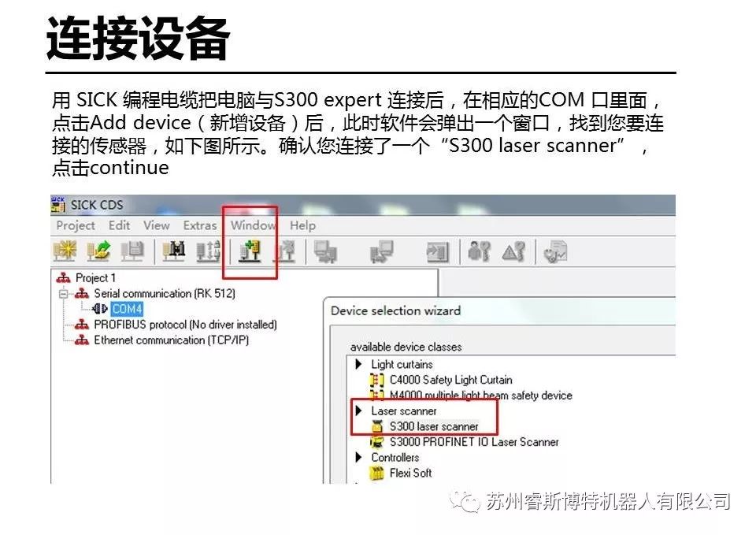Click the New project toolbar icon

[65, 252]
